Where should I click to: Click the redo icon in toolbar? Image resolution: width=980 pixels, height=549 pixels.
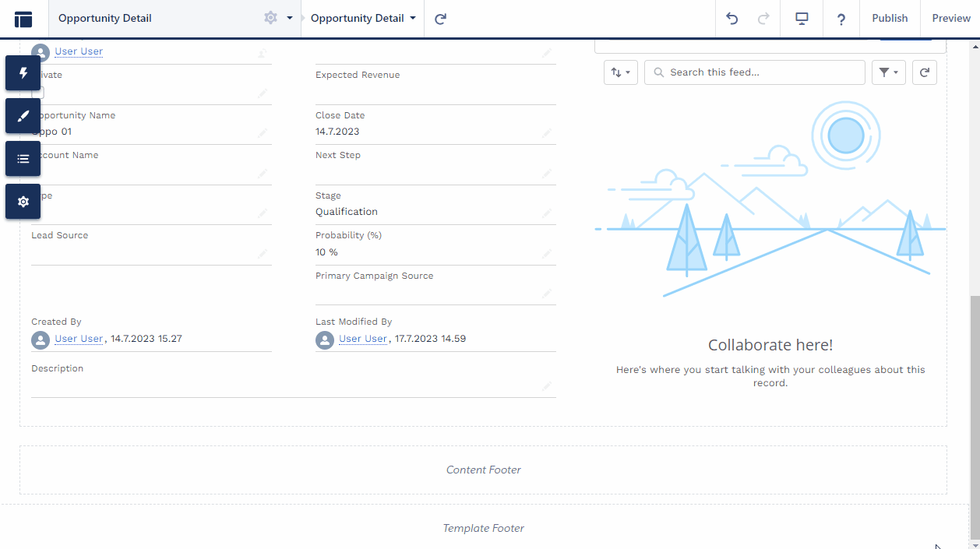tap(763, 18)
